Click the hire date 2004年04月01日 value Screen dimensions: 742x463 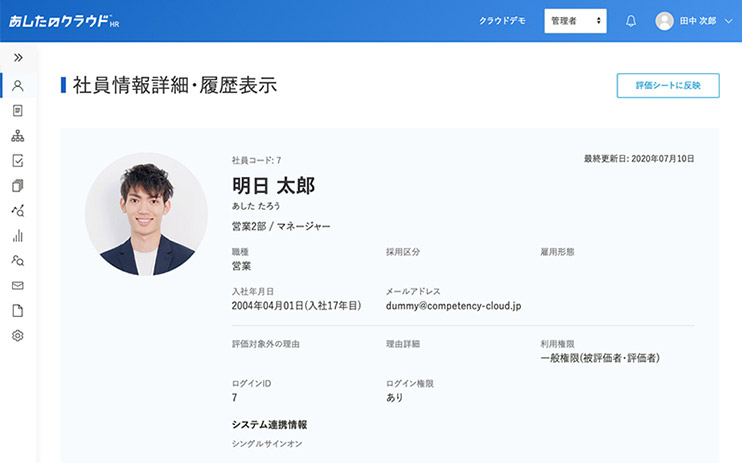pos(296,306)
